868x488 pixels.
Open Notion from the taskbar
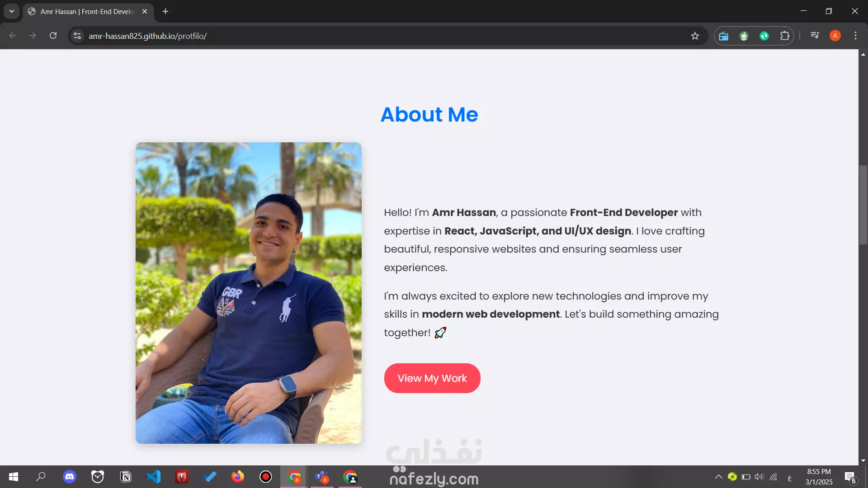pos(126,477)
